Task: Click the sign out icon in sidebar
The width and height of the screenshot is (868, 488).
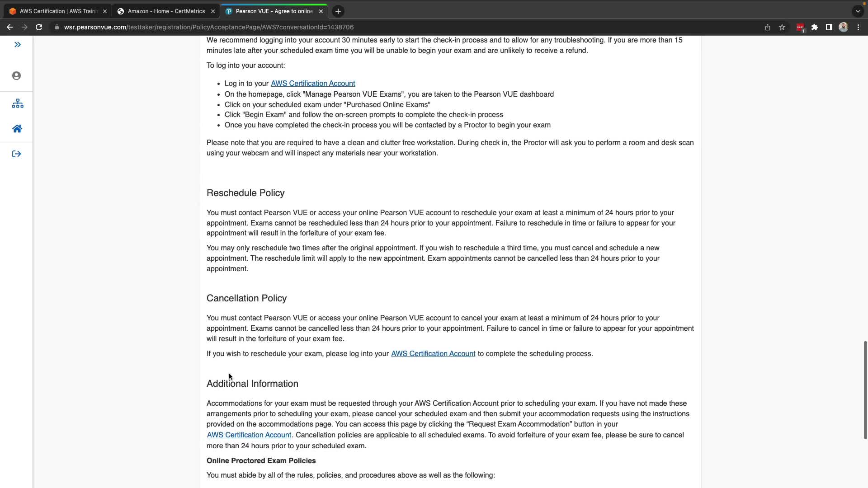Action: click(17, 154)
